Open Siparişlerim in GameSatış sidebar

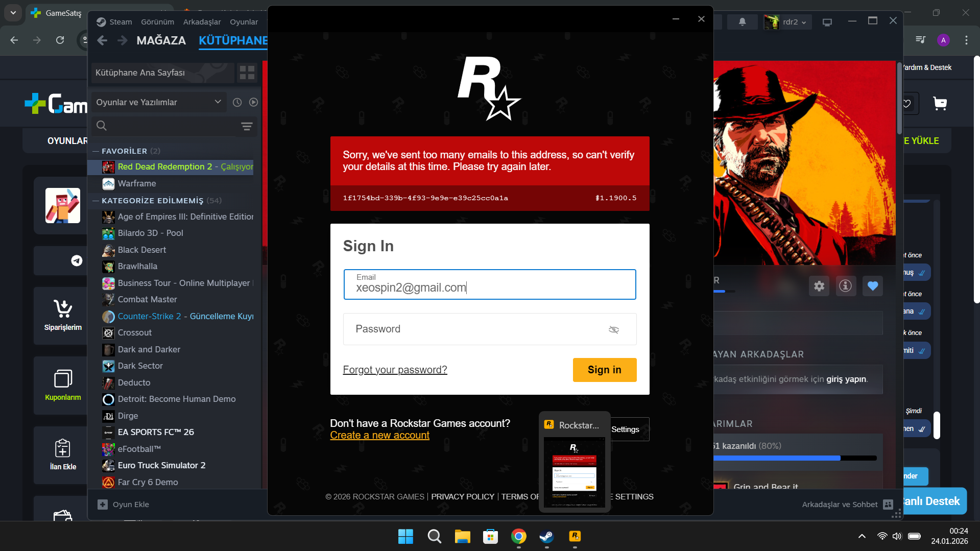pos(63,316)
